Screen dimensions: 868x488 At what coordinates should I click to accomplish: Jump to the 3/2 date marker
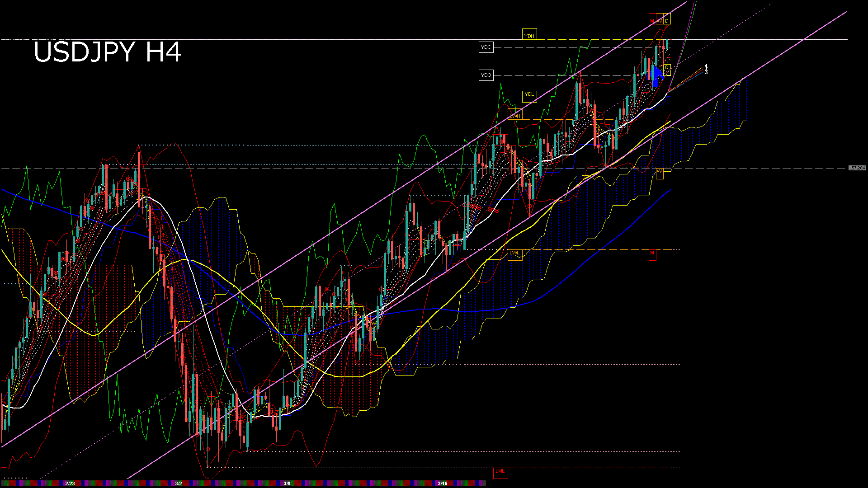point(179,483)
